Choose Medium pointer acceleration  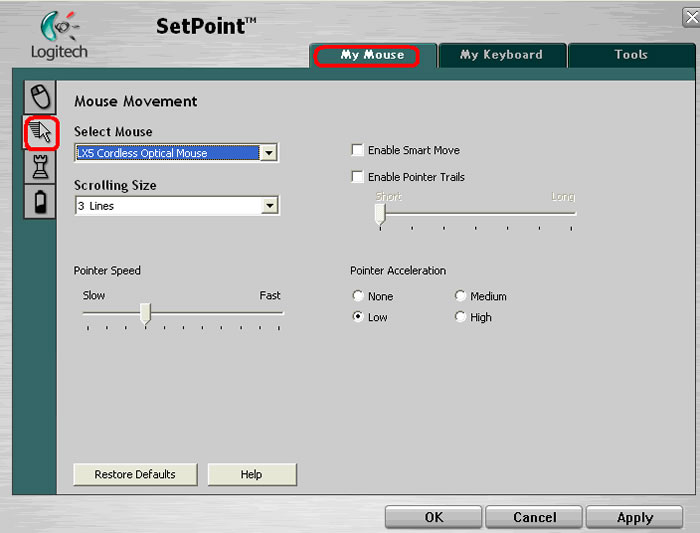click(x=460, y=296)
